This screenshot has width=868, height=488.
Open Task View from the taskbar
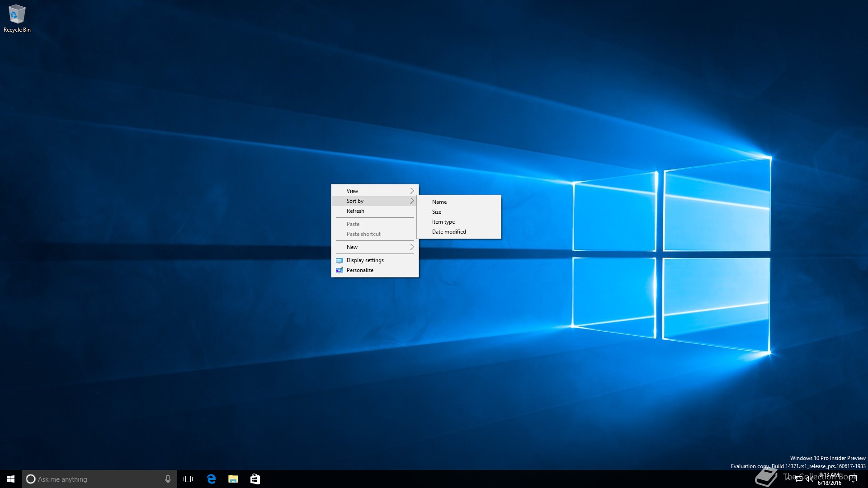click(x=188, y=479)
